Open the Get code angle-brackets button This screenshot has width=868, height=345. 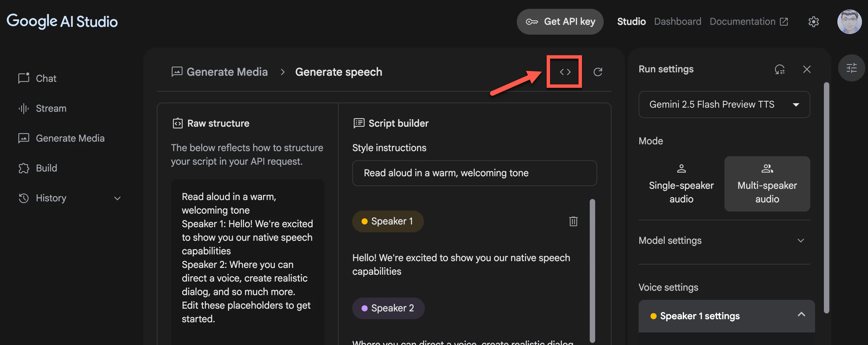coord(565,72)
